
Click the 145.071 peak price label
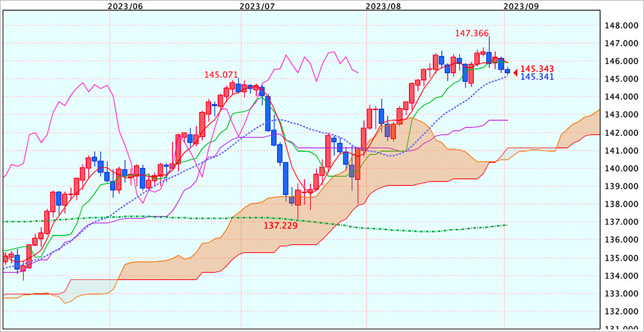pyautogui.click(x=221, y=75)
